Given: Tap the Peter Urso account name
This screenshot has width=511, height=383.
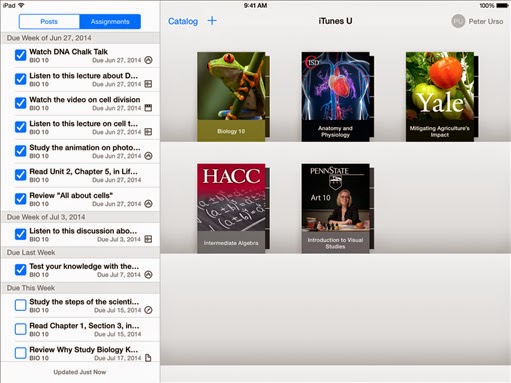Looking at the screenshot, I should point(486,21).
